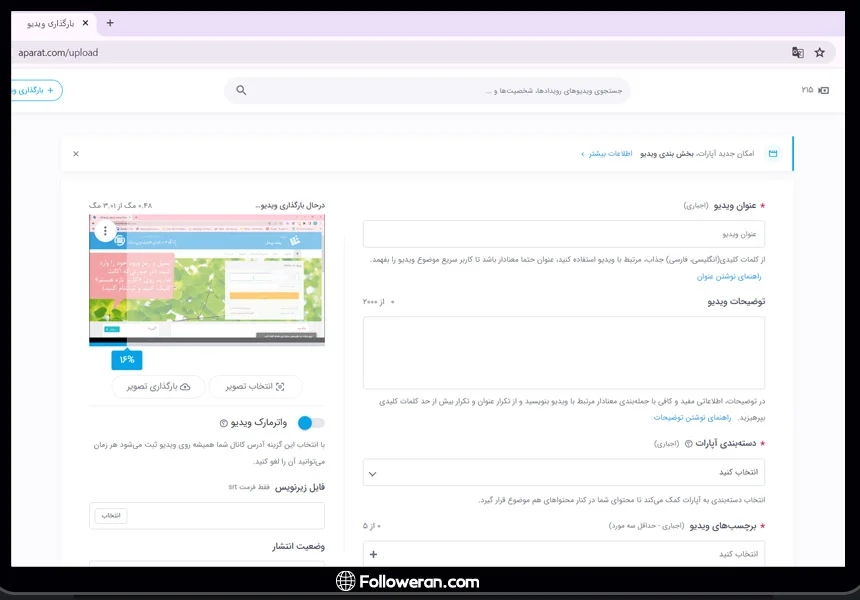Toggle the واترمارک ویدیو switch
This screenshot has height=600, width=860.
[x=311, y=423]
